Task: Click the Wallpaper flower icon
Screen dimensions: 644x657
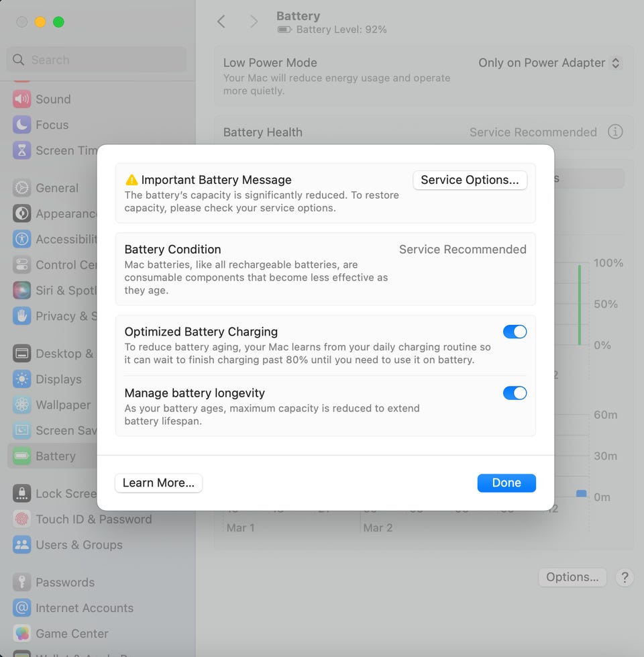Action: pyautogui.click(x=21, y=405)
